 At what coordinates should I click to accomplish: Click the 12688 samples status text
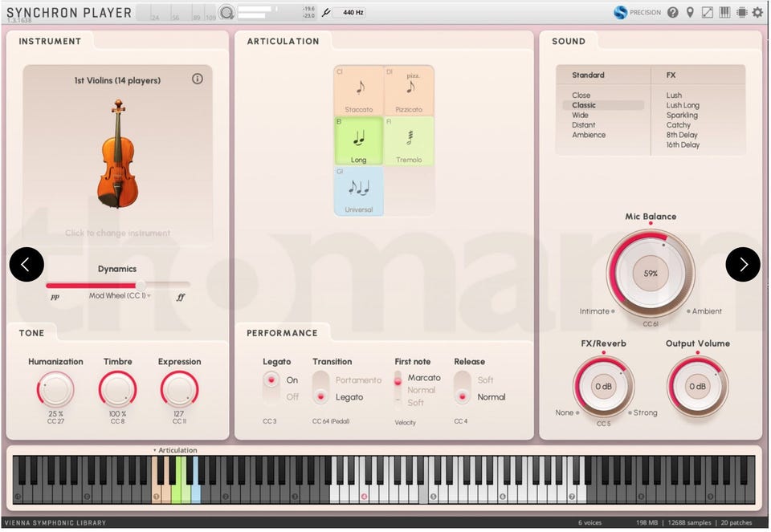(689, 522)
